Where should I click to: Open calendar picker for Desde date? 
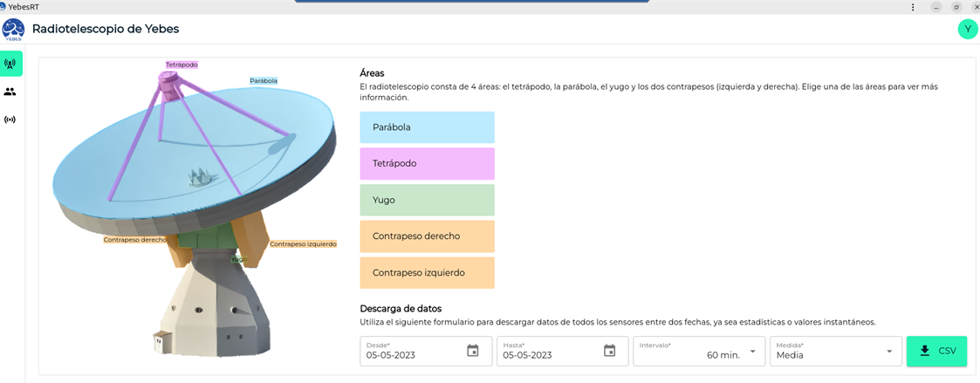tap(473, 351)
